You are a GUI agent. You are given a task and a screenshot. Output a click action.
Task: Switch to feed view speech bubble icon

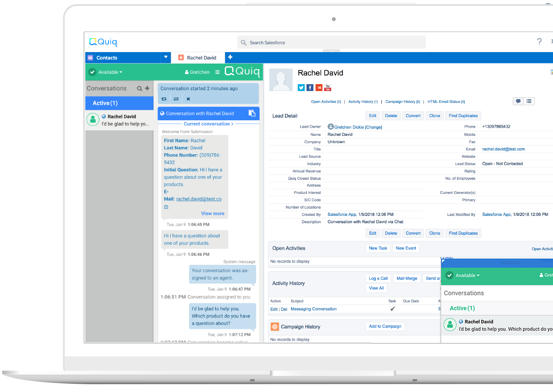click(518, 102)
